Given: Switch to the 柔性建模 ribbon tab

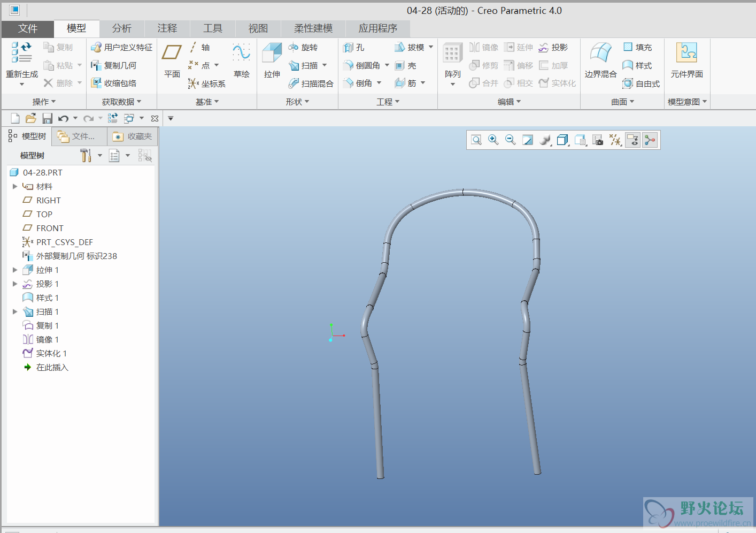Looking at the screenshot, I should click(313, 28).
